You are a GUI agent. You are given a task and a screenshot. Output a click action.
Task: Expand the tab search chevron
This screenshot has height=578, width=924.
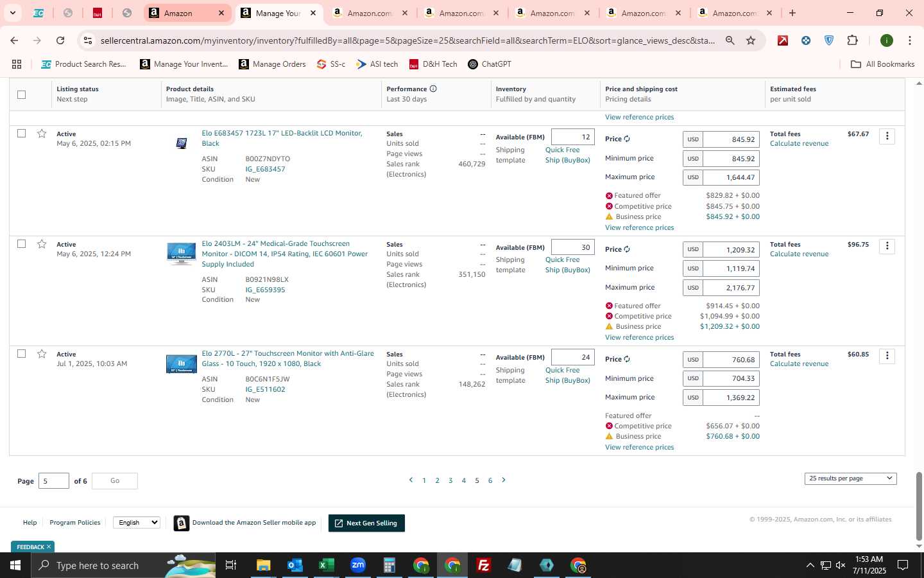[12, 13]
